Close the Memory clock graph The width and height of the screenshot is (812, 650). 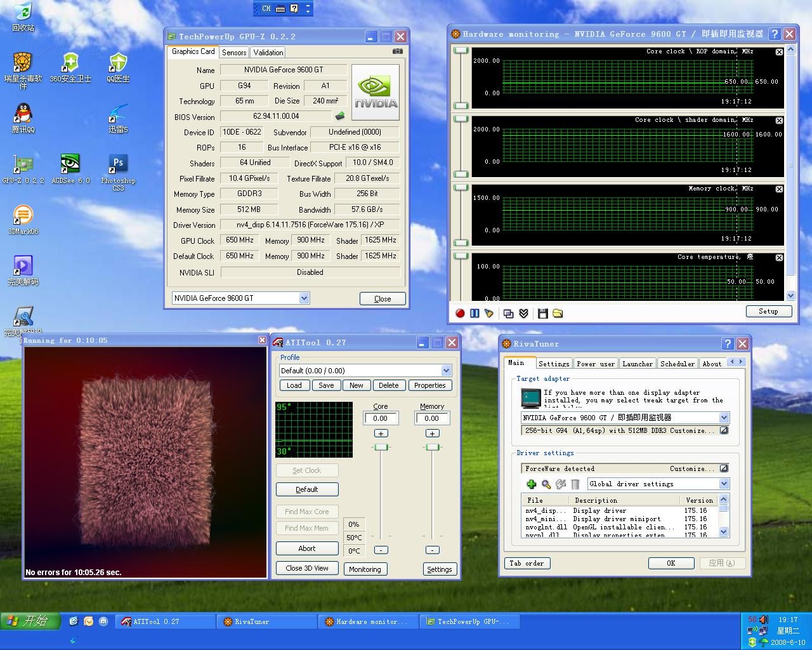[x=779, y=189]
